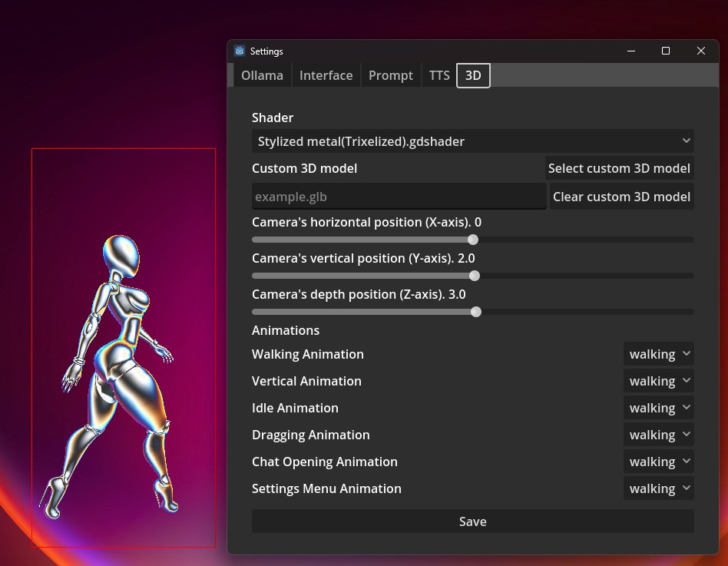Screen dimensions: 728x566
Task: Close the Settings window
Action: click(701, 51)
